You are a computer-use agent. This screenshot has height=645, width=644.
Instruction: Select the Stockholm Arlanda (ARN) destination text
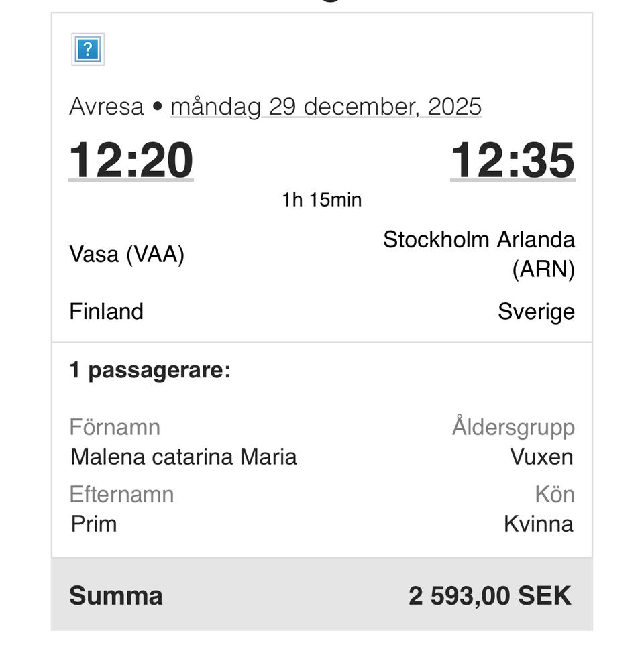479,254
